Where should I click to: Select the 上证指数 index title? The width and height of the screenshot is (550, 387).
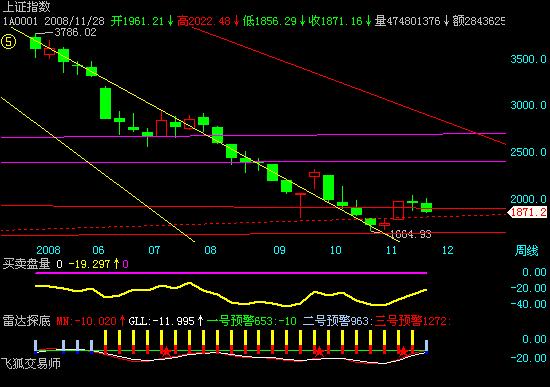(27, 6)
